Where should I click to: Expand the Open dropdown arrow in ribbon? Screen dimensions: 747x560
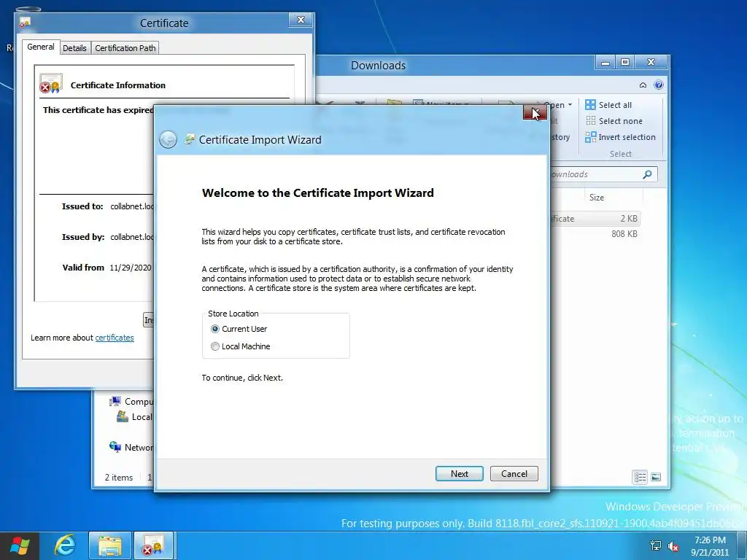click(x=570, y=105)
